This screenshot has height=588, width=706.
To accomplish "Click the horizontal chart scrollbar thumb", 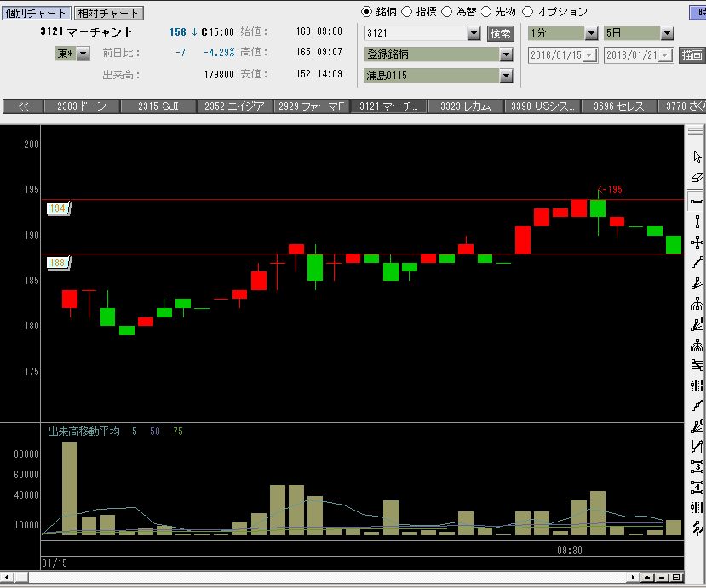I will [21, 577].
